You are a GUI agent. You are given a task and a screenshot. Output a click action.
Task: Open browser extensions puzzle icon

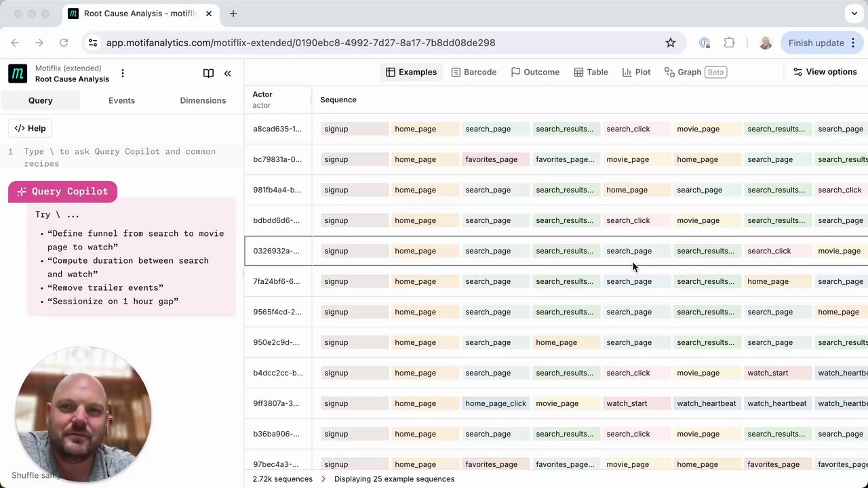point(729,43)
